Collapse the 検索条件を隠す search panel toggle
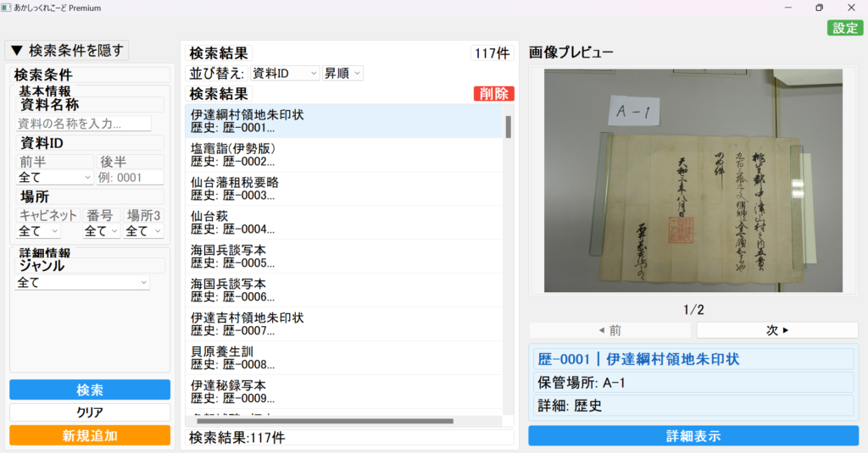Viewport: 868px width, 453px height. [x=67, y=50]
